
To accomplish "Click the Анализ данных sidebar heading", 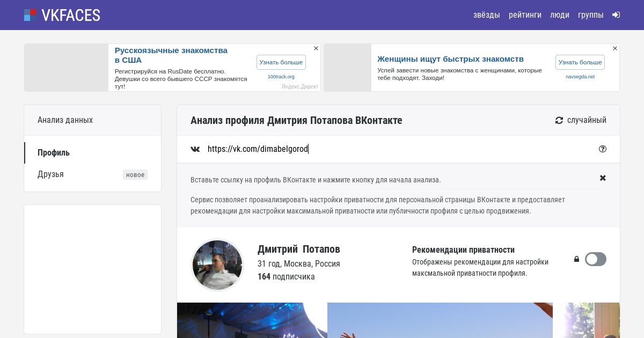I will pyautogui.click(x=65, y=120).
